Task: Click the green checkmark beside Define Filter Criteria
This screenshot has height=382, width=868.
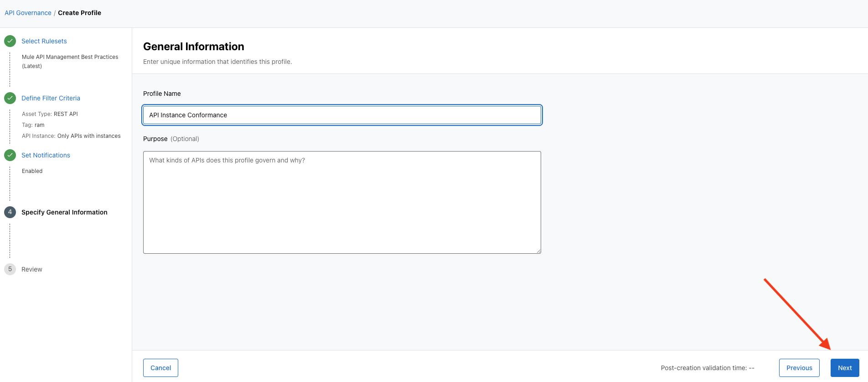Action: pyautogui.click(x=10, y=98)
